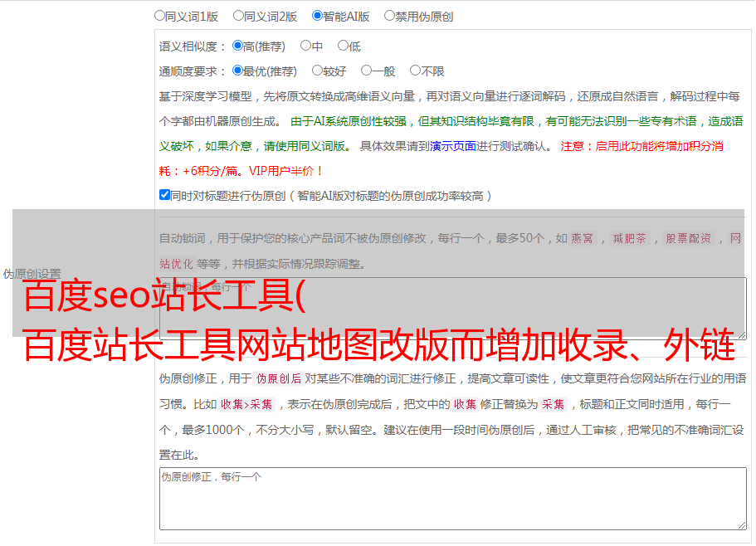Select 禁用伪原创 radio option
756x546 pixels.
(389, 16)
